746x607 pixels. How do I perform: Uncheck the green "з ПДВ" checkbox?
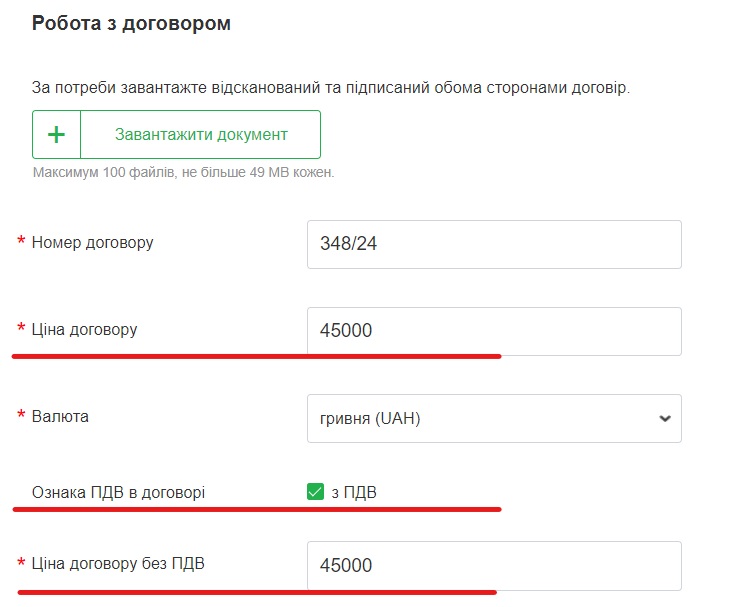(x=315, y=491)
